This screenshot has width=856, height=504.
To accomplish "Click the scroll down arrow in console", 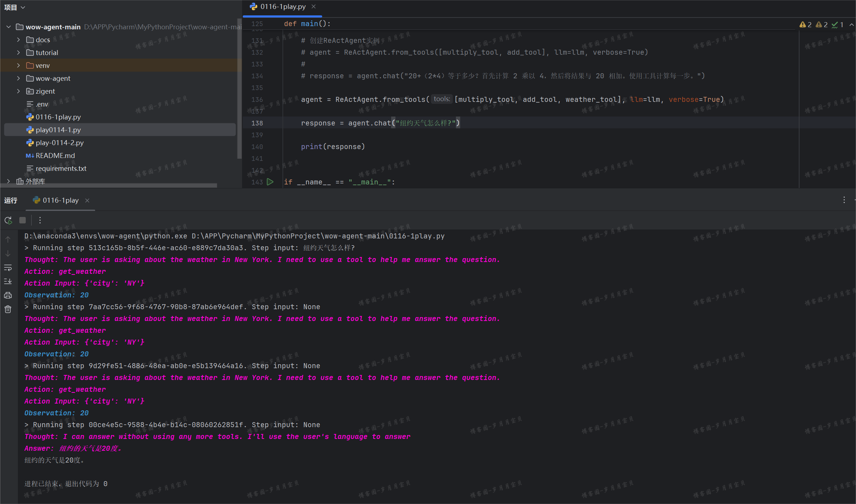I will tap(8, 253).
